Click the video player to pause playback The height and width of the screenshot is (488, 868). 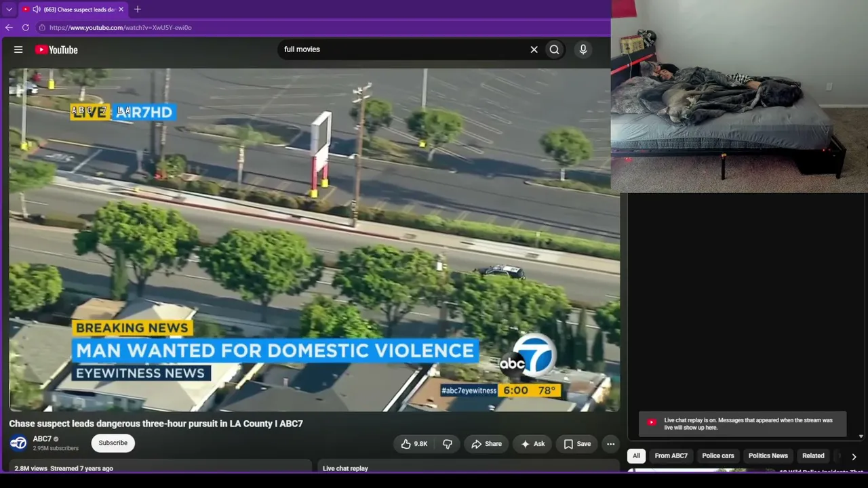coord(314,240)
